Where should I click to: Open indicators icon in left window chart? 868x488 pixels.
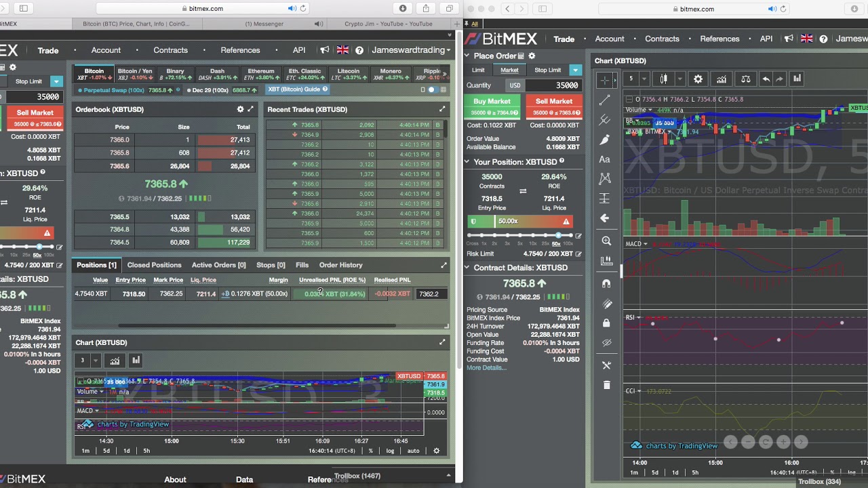pyautogui.click(x=115, y=361)
